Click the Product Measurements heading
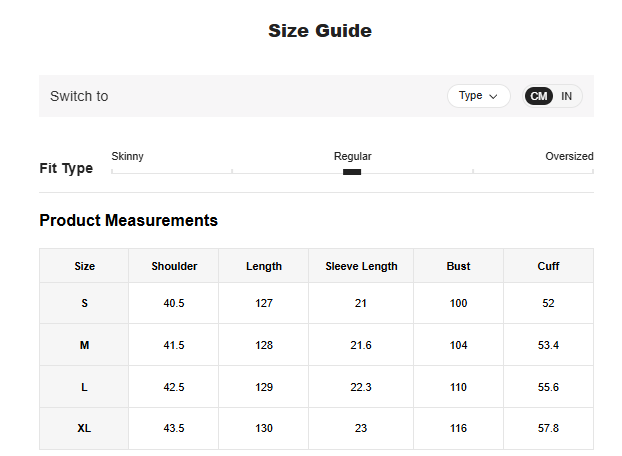This screenshot has width=622, height=456. (x=128, y=220)
